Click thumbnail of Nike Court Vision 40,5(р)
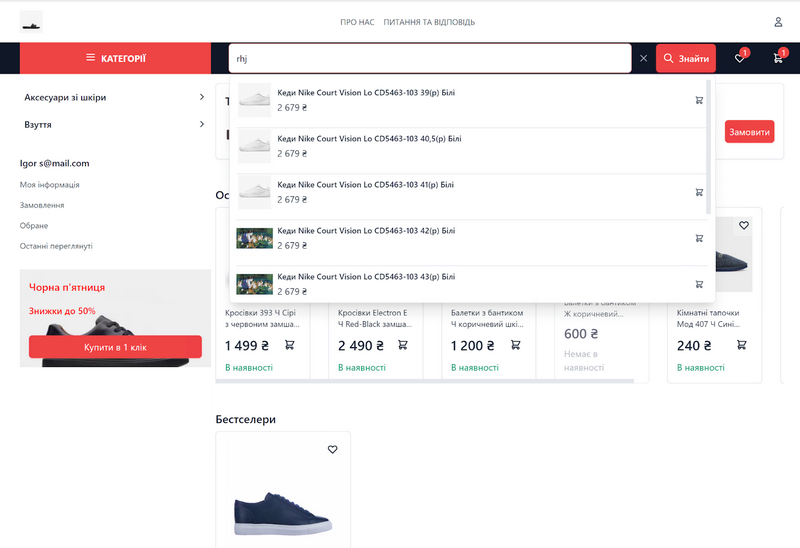 click(x=255, y=146)
